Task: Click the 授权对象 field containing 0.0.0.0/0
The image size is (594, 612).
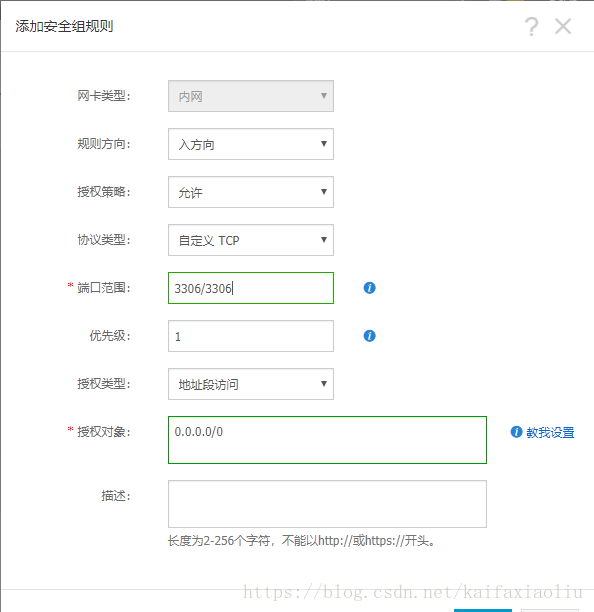Action: (327, 440)
